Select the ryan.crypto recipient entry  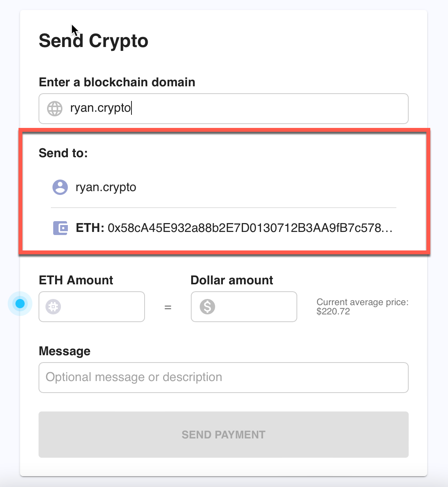click(106, 187)
